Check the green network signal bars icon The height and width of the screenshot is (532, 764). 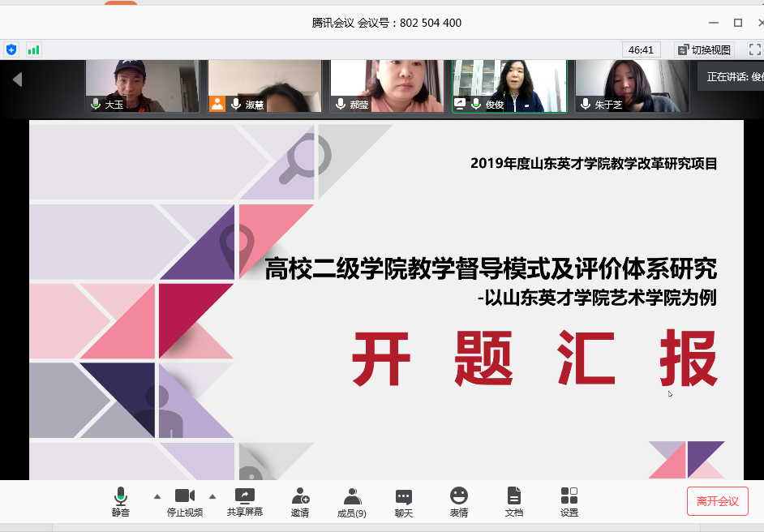[x=33, y=49]
